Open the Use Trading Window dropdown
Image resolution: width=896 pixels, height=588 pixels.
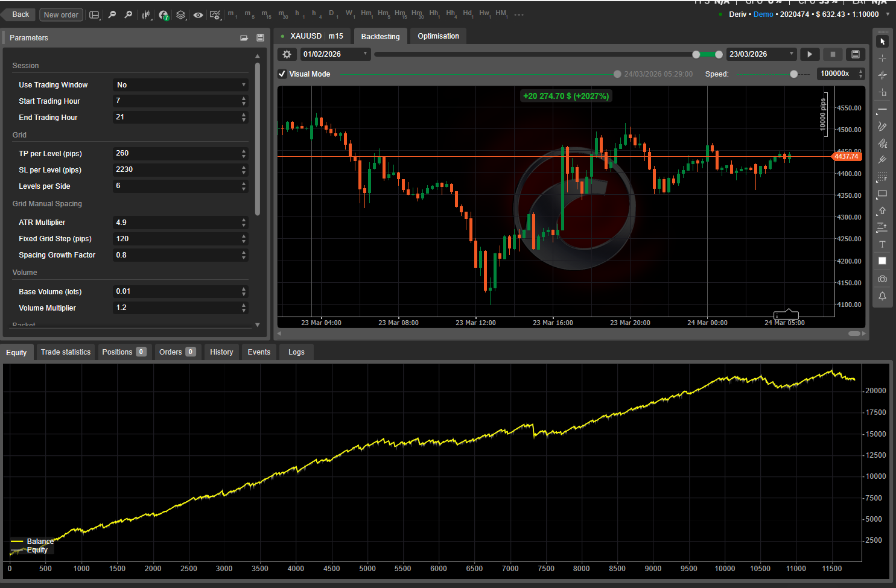(x=180, y=85)
